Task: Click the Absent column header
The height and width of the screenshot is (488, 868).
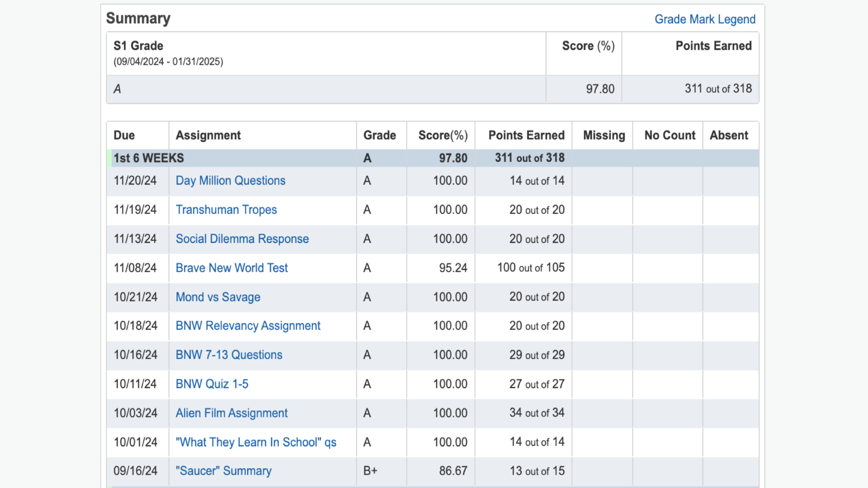Action: (x=728, y=136)
